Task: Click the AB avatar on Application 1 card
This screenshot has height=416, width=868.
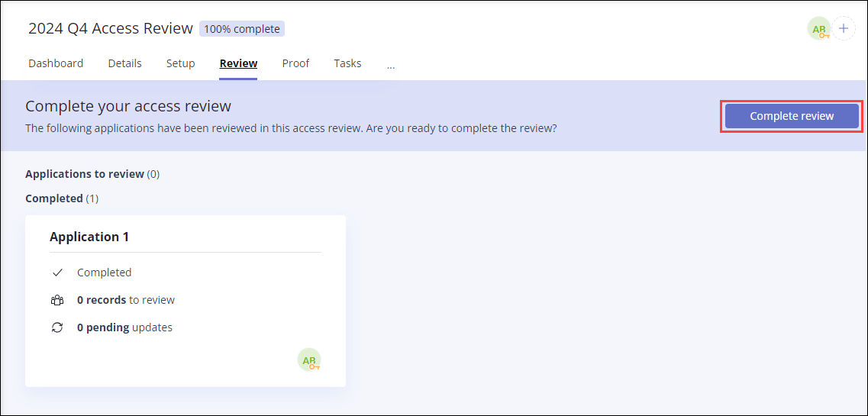Action: (x=309, y=360)
